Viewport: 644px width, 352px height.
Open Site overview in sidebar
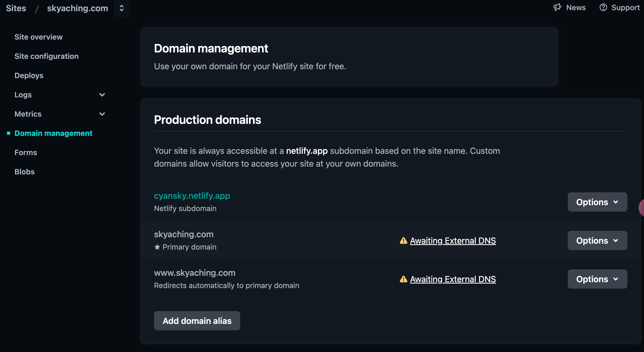point(39,37)
